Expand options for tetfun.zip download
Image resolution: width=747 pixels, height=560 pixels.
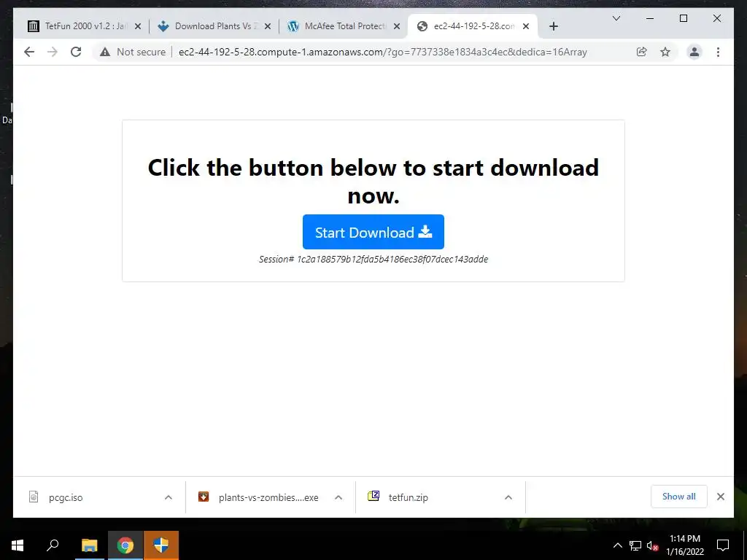tap(508, 497)
